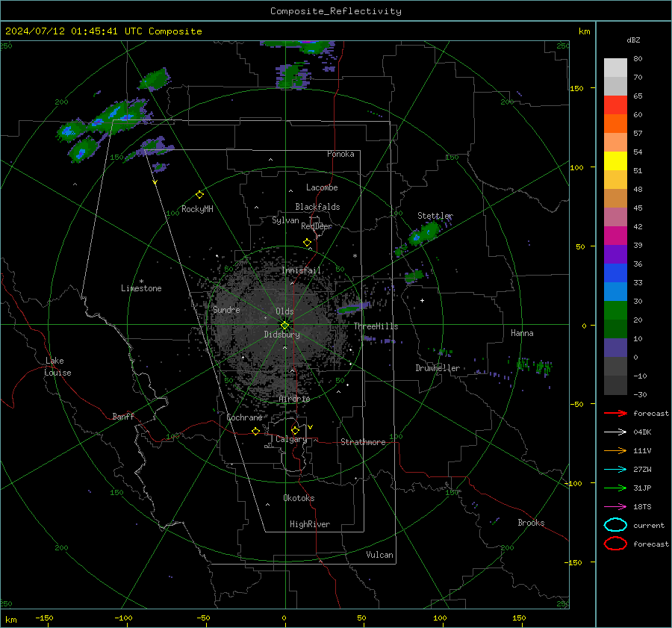Click the RedDeer city label
This screenshot has height=628, width=672.
point(317,226)
